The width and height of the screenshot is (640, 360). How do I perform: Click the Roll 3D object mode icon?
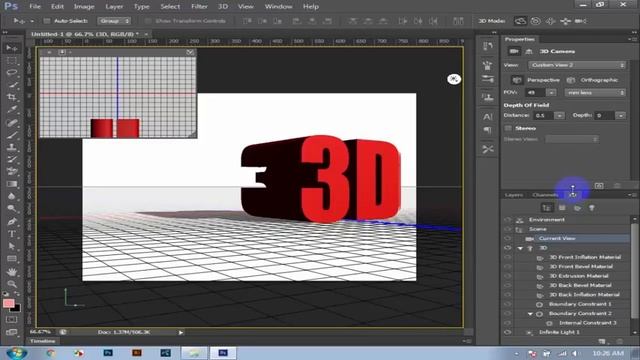(x=535, y=21)
